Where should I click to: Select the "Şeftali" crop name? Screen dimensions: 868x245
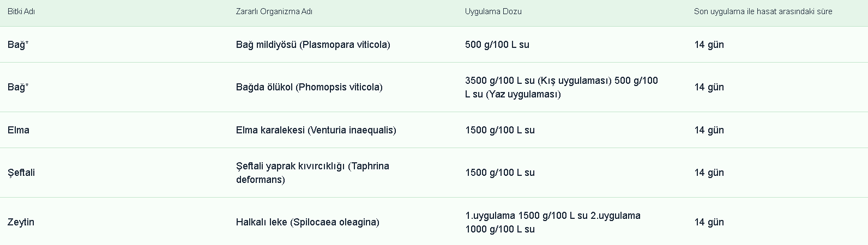pos(21,173)
